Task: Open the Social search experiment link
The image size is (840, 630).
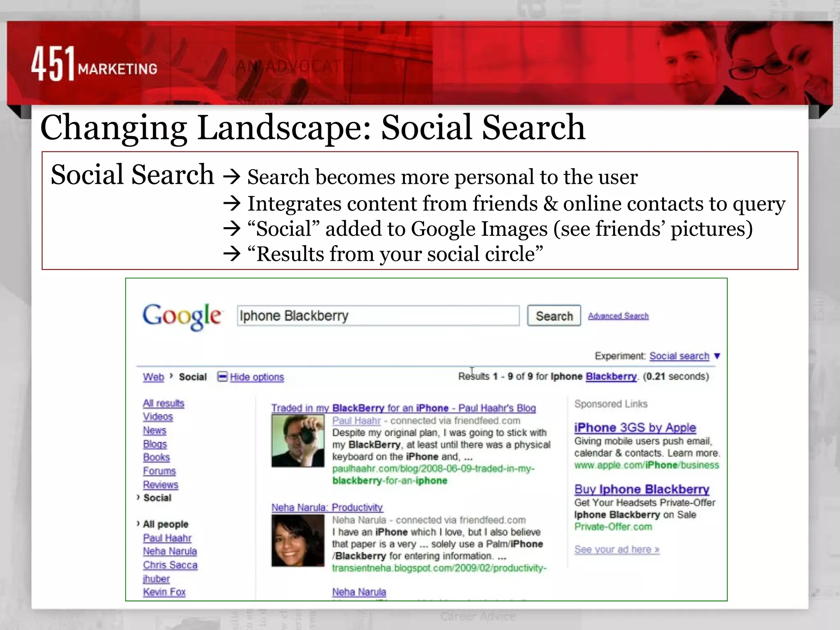Action: point(679,356)
